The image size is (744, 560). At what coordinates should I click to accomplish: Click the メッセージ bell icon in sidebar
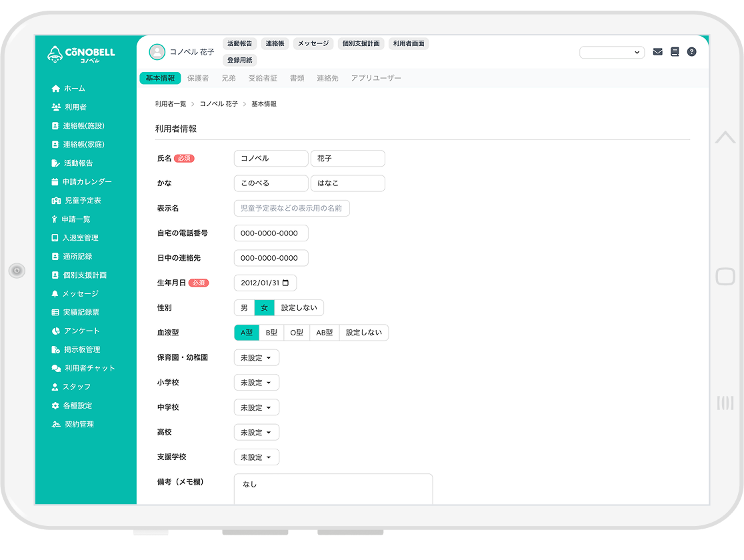[x=55, y=294]
